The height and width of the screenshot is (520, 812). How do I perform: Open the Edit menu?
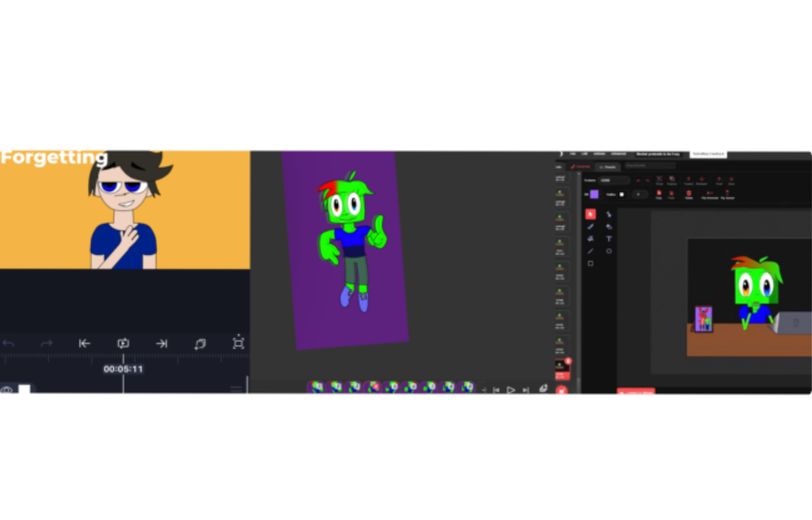click(584, 154)
